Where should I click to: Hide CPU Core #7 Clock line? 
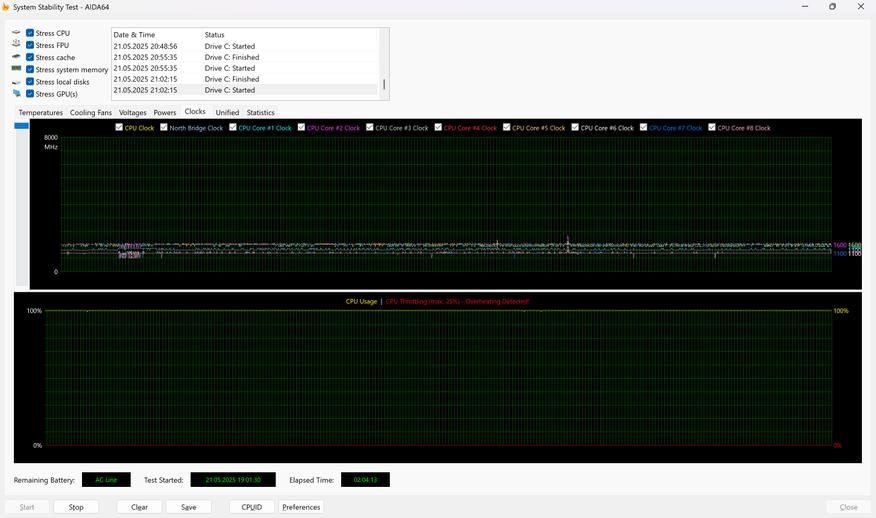tap(644, 127)
